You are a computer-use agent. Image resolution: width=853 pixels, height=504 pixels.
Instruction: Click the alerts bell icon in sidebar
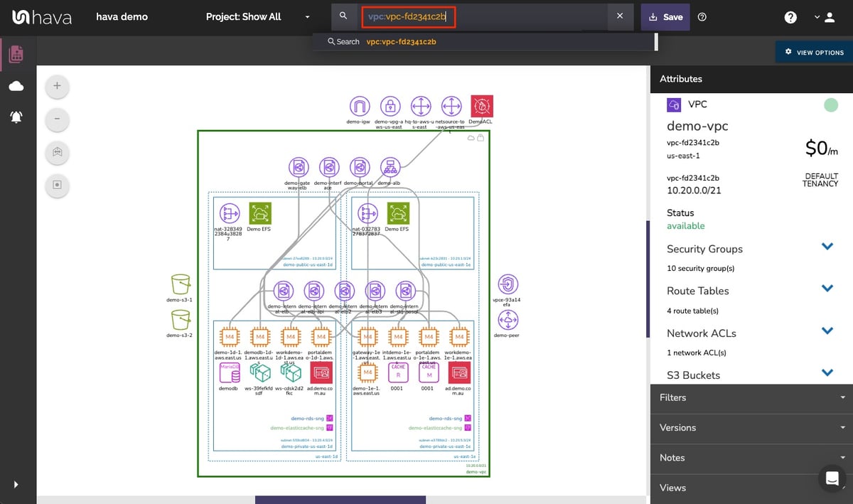pyautogui.click(x=16, y=115)
